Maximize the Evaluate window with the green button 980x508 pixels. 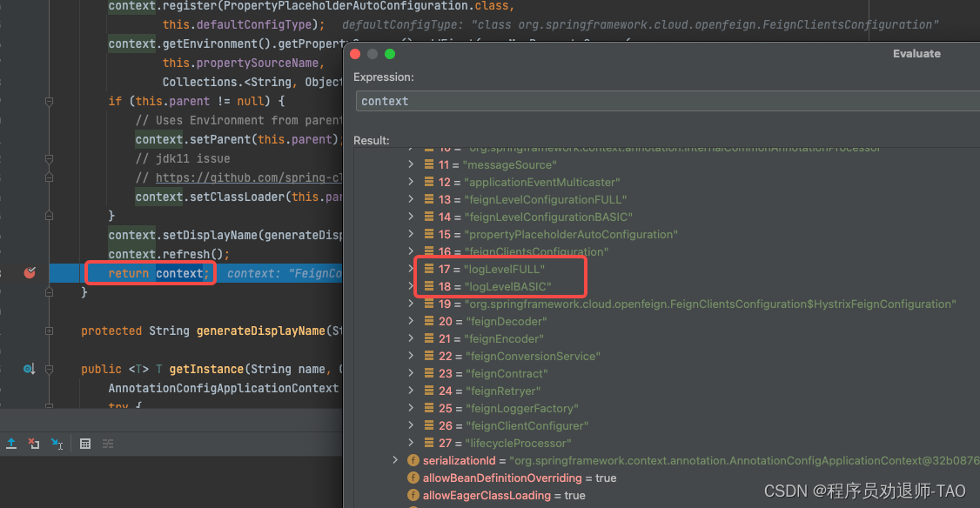pyautogui.click(x=390, y=54)
